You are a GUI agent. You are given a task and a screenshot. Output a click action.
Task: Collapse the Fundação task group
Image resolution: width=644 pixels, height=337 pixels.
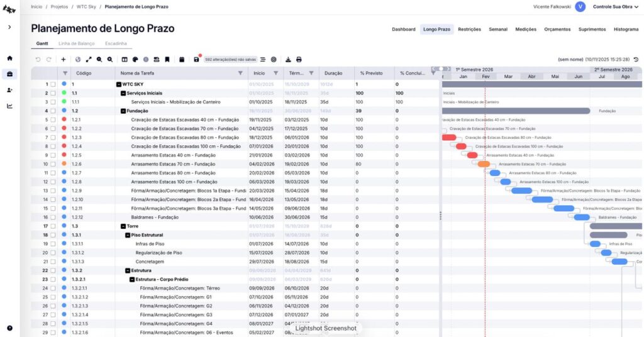coord(123,111)
